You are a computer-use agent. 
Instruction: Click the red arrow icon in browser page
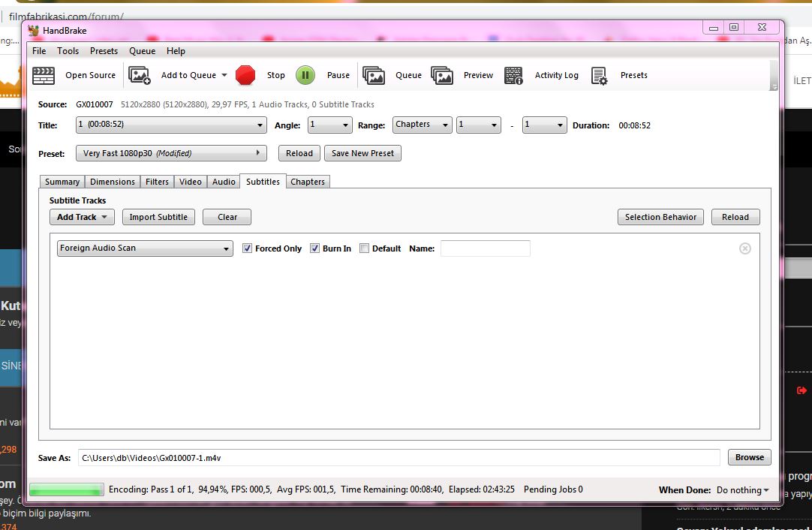801,390
